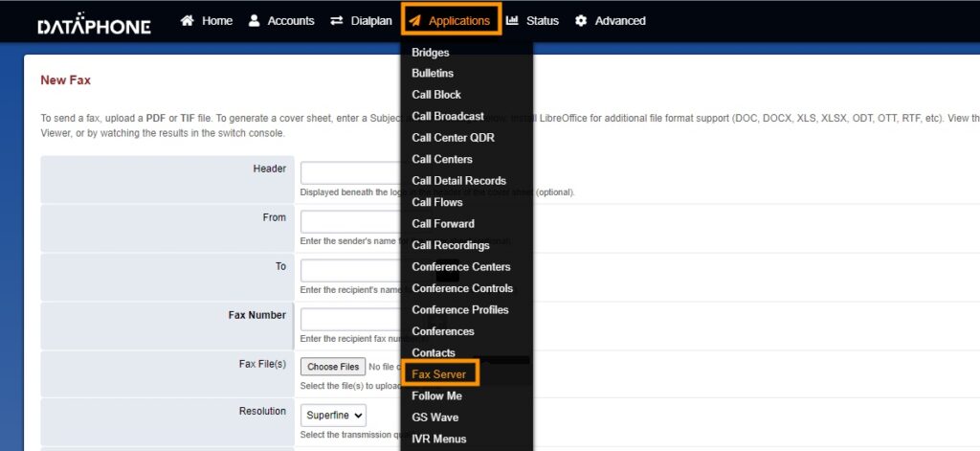Click the Header input field

[350, 172]
